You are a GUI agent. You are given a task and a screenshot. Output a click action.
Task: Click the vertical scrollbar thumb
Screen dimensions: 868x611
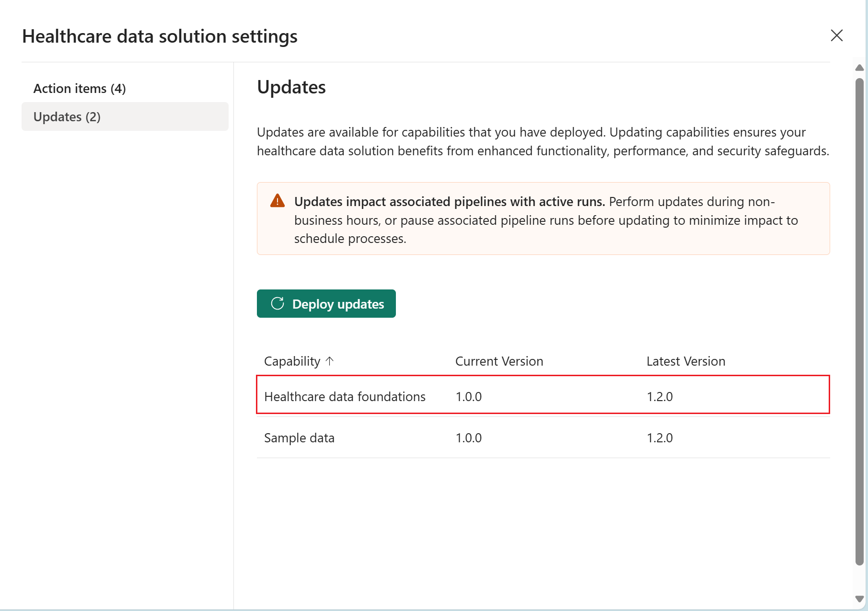pos(859,321)
